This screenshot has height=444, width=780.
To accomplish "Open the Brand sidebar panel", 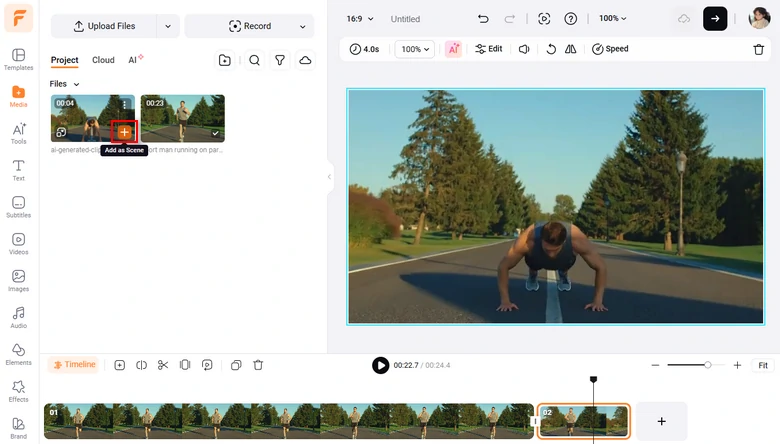I will [18, 428].
